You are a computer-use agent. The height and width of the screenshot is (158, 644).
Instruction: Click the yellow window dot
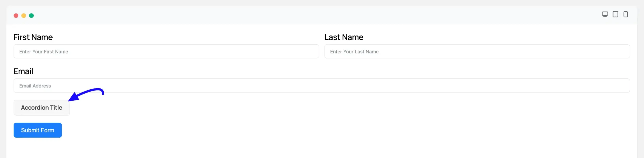tap(24, 16)
